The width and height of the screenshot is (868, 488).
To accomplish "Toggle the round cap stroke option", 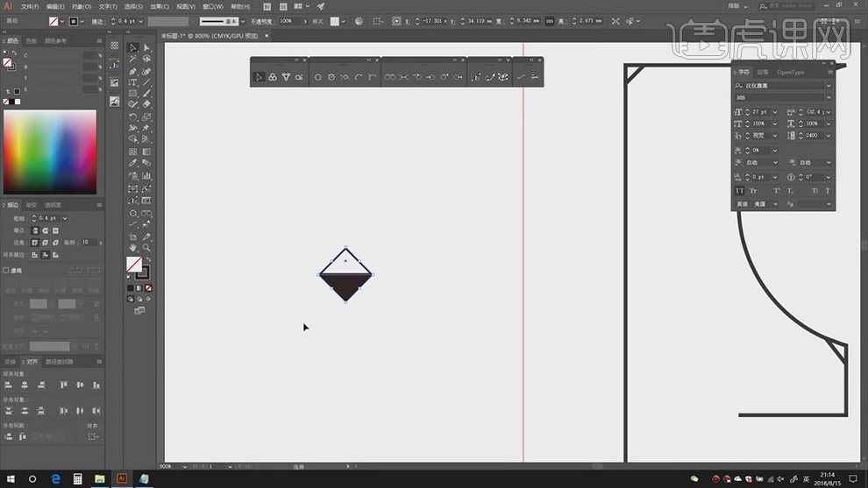I will (45, 230).
